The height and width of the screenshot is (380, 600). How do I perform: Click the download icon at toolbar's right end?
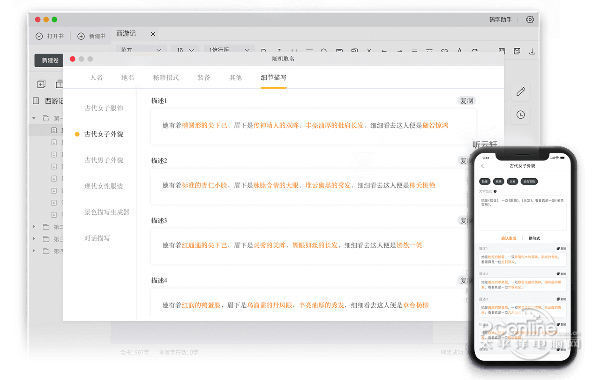point(532,51)
